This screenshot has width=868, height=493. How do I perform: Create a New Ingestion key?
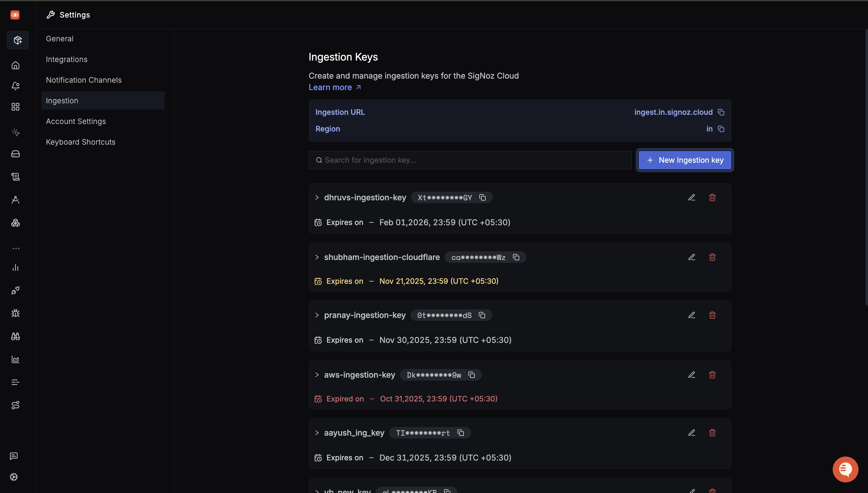tap(684, 160)
